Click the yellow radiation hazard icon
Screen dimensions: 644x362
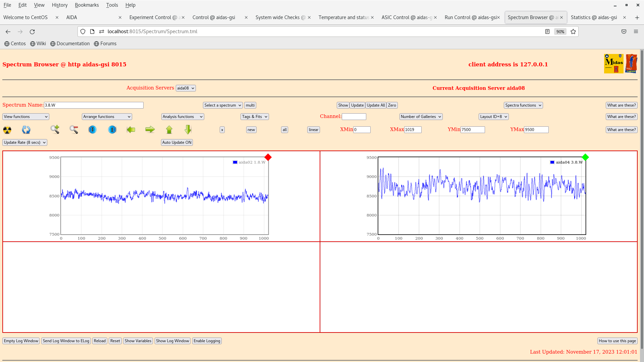(x=7, y=130)
